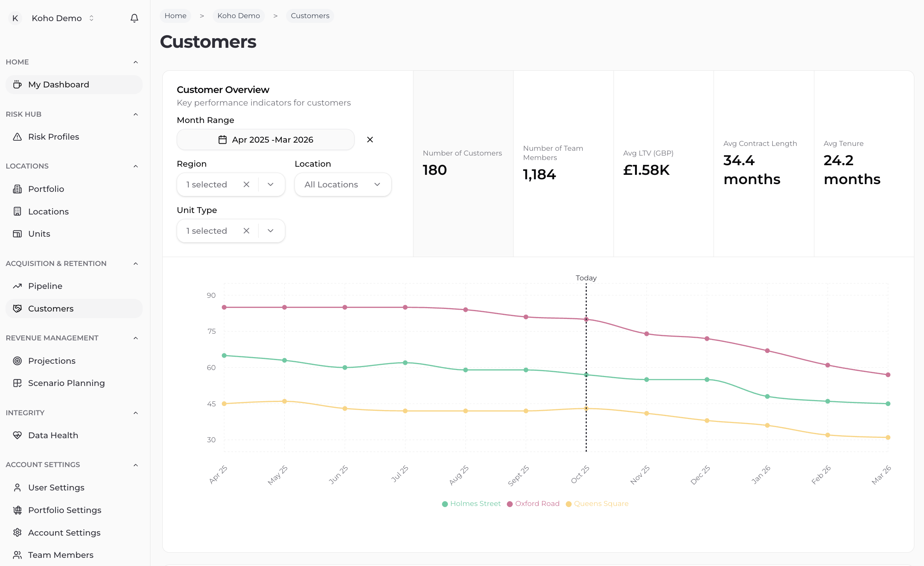Collapse the Risk Hub section

tap(136, 114)
